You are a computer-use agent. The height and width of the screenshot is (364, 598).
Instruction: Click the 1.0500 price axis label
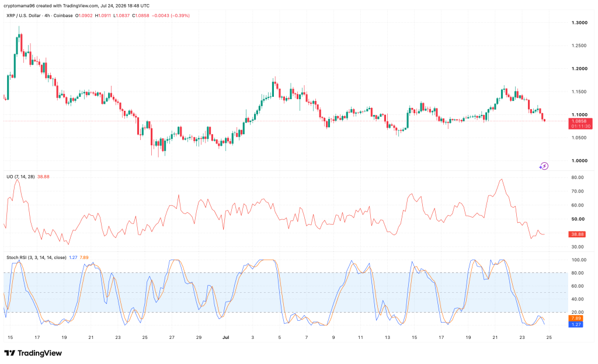pos(579,138)
